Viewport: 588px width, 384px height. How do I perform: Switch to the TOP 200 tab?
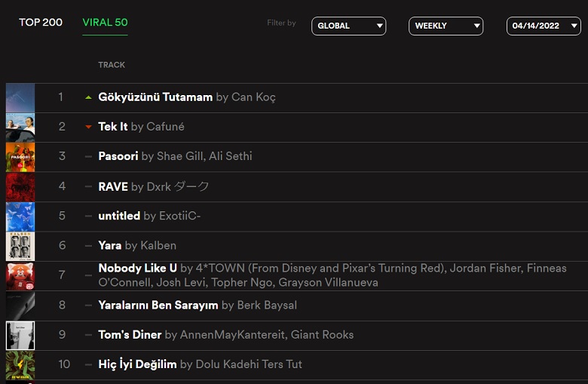(x=41, y=22)
